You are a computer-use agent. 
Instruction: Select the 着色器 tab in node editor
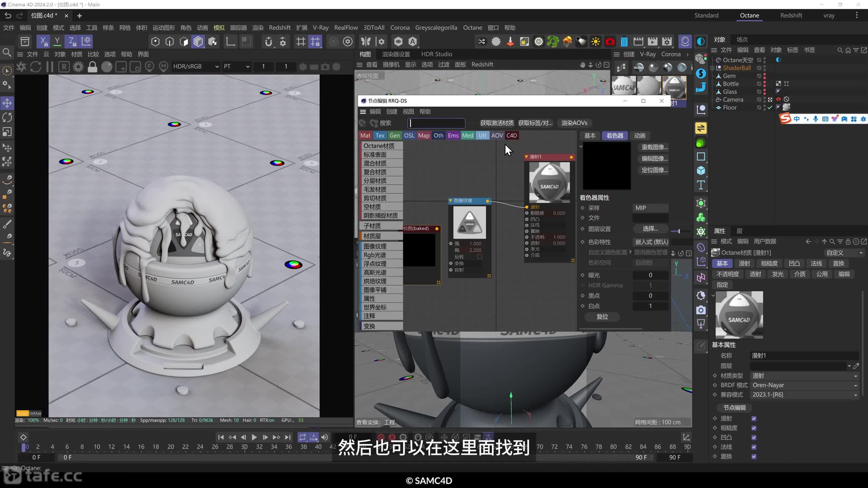[615, 136]
